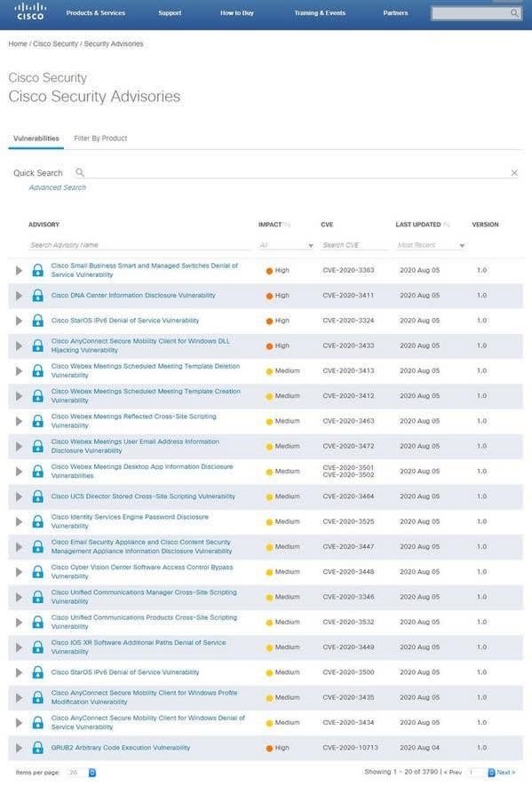Viewport: 532px width, 786px height.
Task: Open Training & Events menu
Action: tap(320, 13)
